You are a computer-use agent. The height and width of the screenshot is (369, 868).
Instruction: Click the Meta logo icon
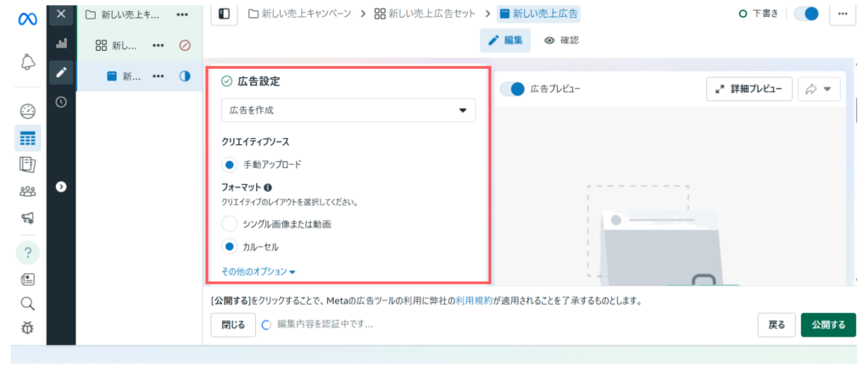27,18
